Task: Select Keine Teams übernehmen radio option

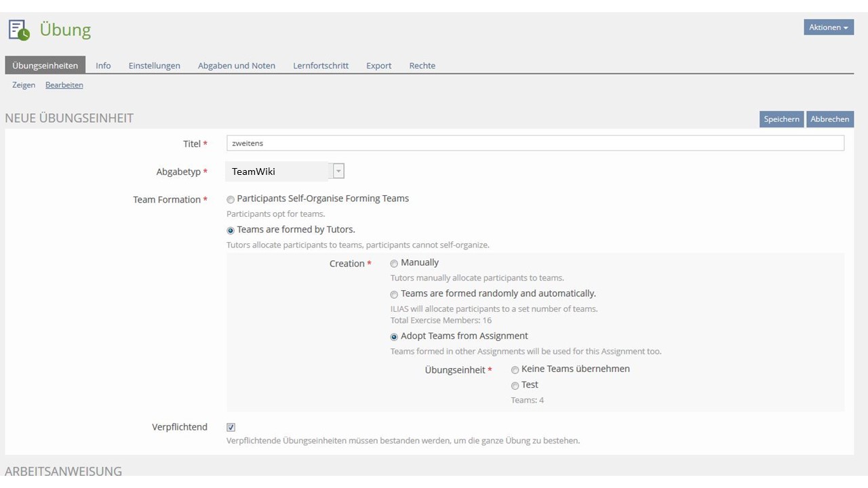Action: tap(515, 370)
